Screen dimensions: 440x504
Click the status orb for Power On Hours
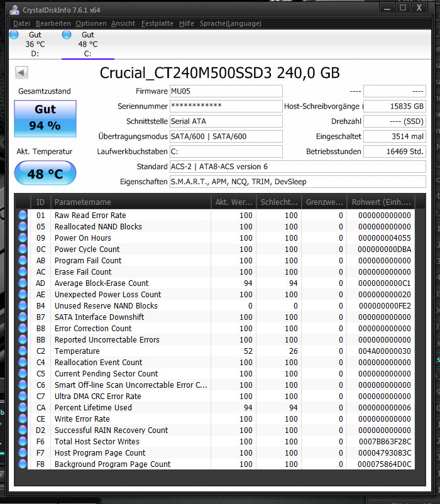(23, 238)
